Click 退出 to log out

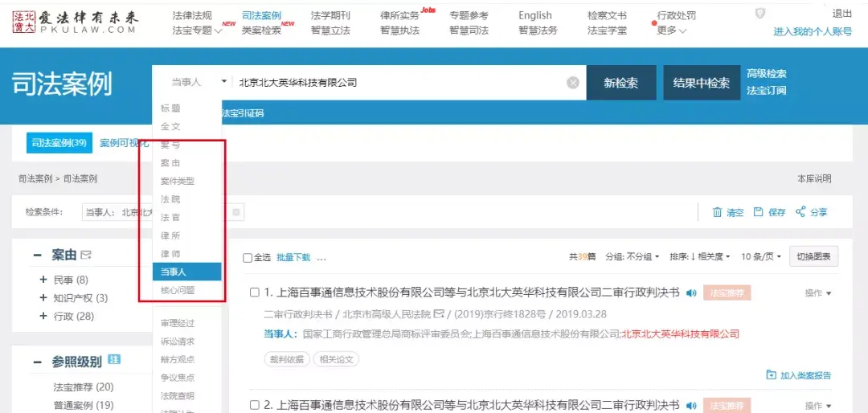point(842,14)
